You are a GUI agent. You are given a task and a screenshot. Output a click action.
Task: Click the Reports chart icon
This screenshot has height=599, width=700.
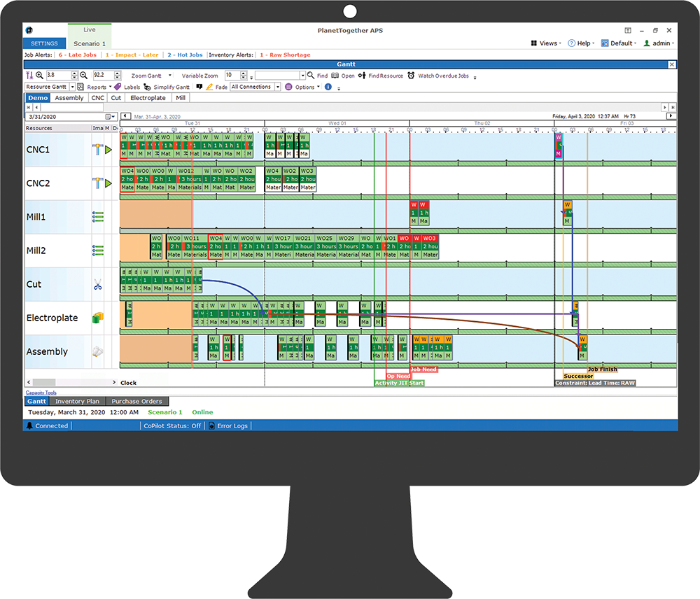click(x=80, y=87)
